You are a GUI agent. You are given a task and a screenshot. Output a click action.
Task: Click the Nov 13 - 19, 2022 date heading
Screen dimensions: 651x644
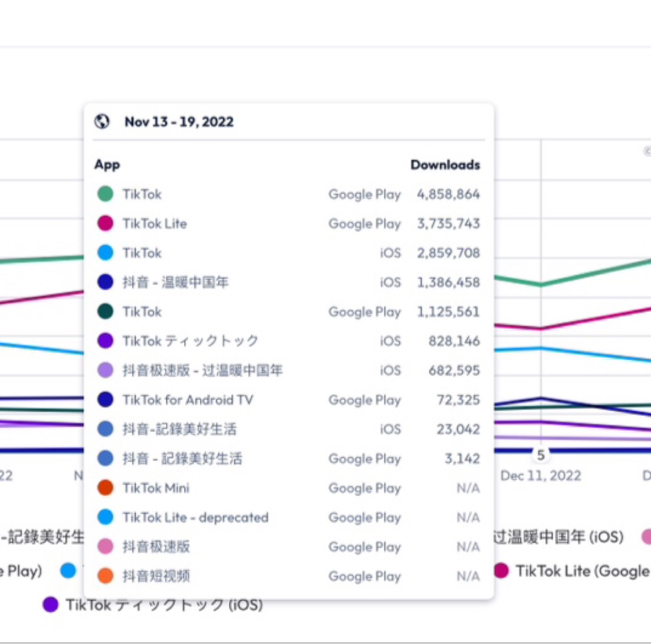(179, 122)
